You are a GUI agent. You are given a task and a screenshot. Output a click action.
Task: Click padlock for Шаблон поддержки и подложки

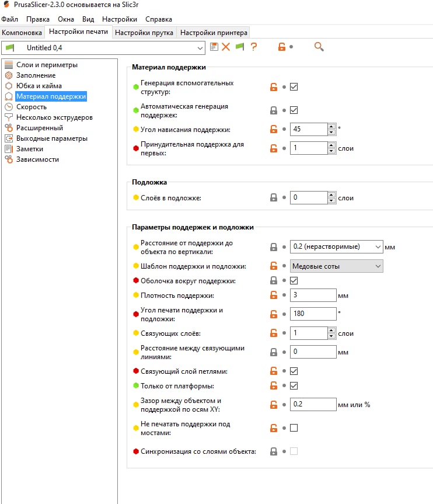tap(273, 266)
